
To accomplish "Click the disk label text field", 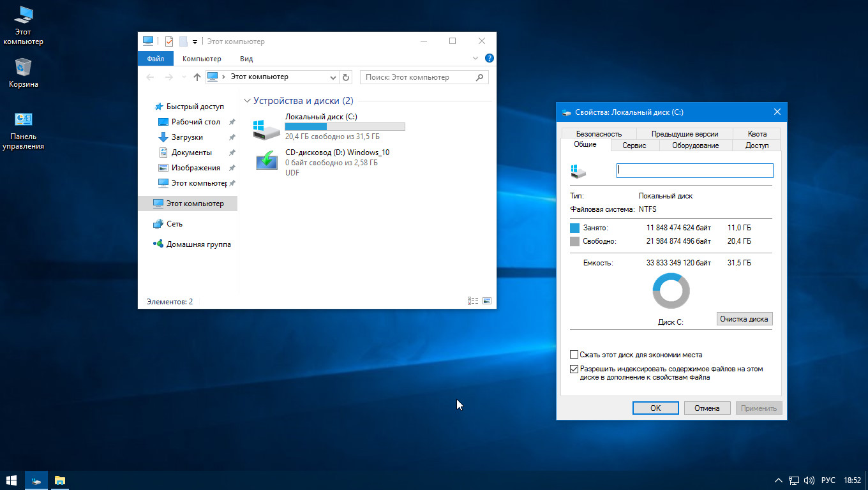I will pyautogui.click(x=694, y=170).
